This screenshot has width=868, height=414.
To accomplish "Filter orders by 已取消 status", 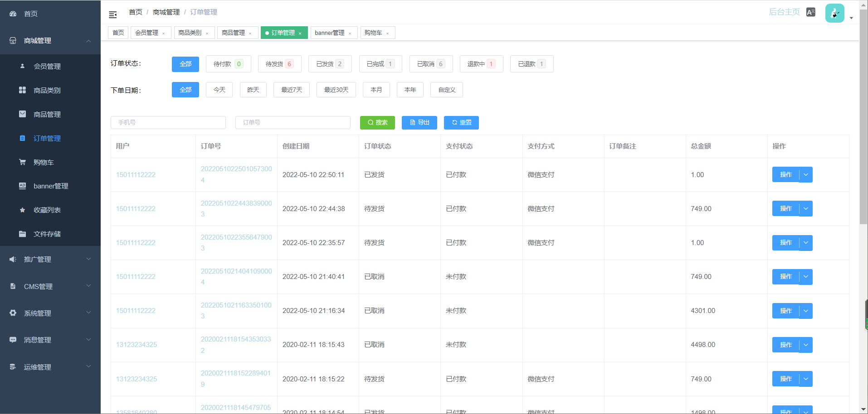I will [431, 64].
